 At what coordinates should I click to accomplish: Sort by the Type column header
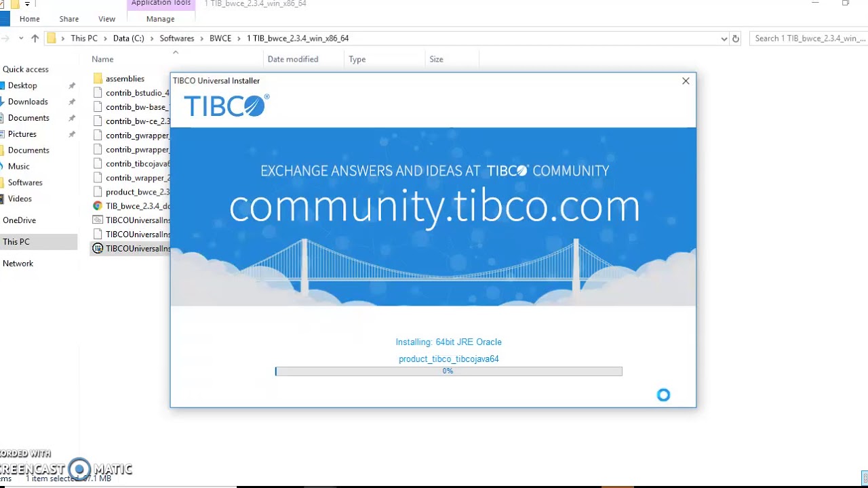(357, 60)
